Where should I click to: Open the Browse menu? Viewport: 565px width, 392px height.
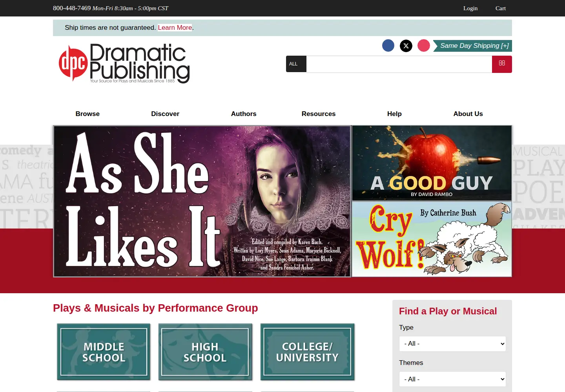pyautogui.click(x=87, y=114)
